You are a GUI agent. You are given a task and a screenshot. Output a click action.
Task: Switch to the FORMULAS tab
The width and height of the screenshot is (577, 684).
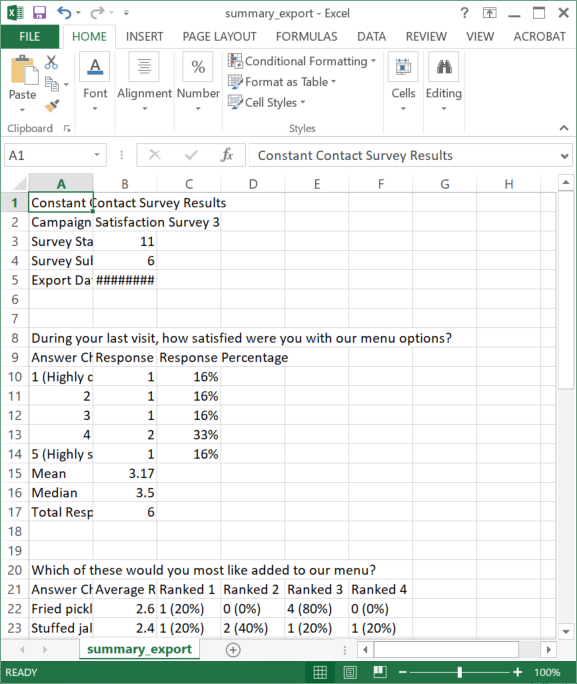tap(307, 37)
